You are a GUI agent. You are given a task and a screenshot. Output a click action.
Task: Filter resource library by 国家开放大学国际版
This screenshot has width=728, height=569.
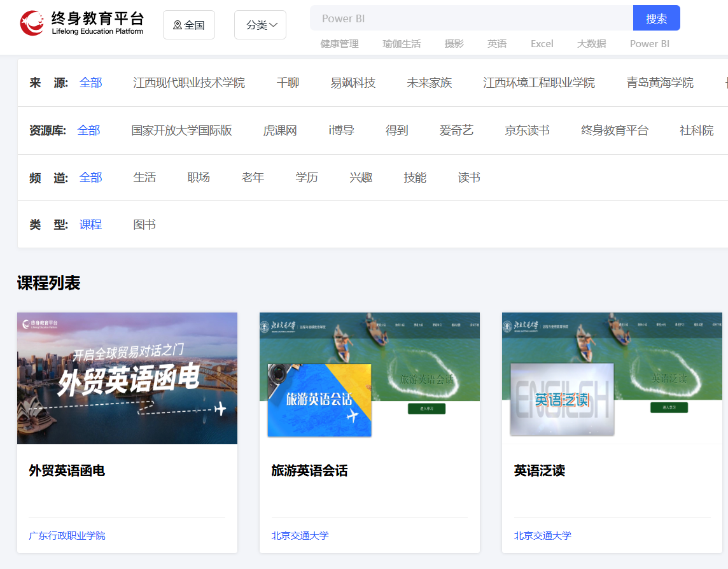tap(181, 130)
